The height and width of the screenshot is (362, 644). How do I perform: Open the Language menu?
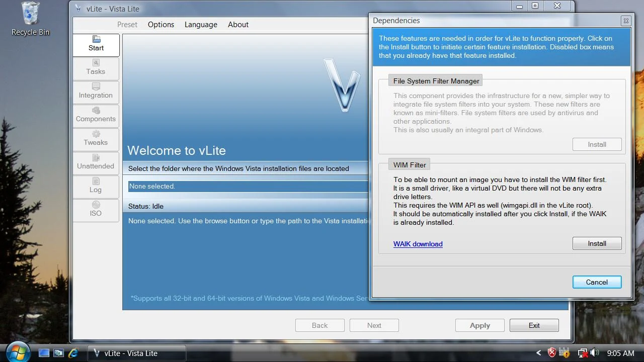201,25
